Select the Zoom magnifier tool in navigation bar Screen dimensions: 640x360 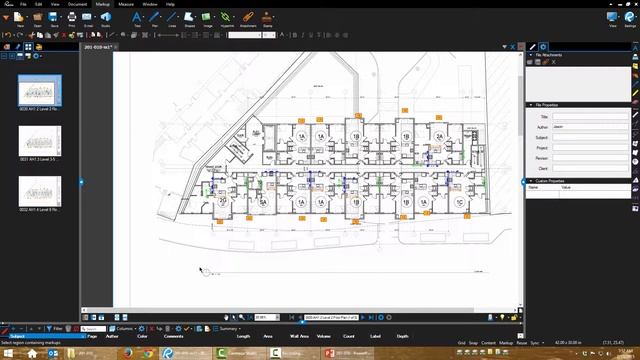tap(242, 317)
